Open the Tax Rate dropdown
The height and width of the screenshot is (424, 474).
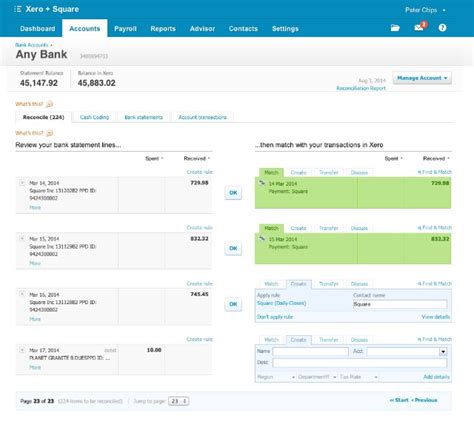pos(359,377)
